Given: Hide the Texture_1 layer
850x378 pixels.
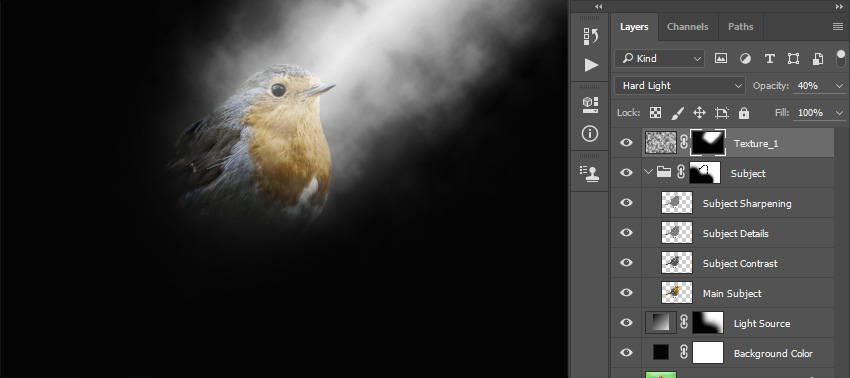Looking at the screenshot, I should pyautogui.click(x=626, y=143).
